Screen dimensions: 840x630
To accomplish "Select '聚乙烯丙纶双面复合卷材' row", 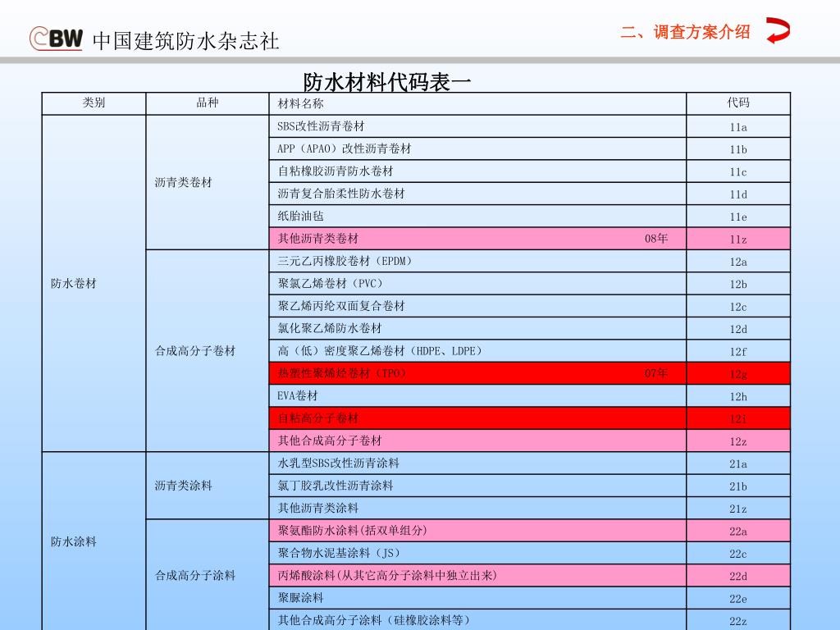I will [x=477, y=306].
